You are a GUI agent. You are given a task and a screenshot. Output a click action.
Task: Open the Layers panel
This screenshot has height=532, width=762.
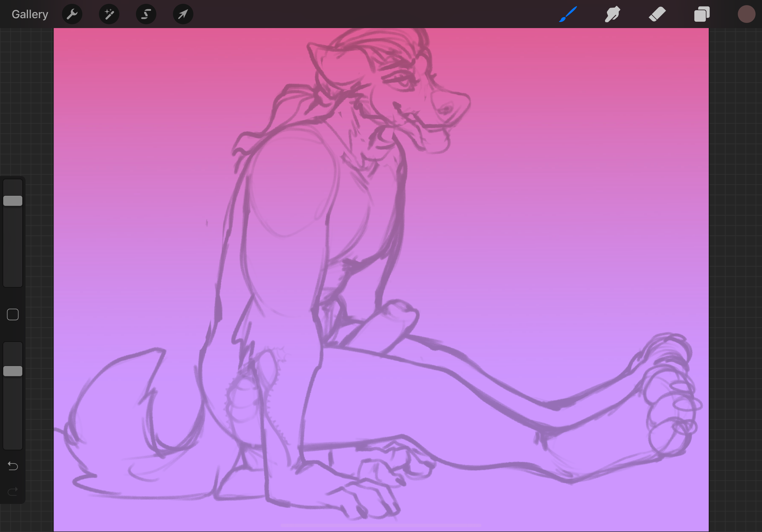click(702, 14)
